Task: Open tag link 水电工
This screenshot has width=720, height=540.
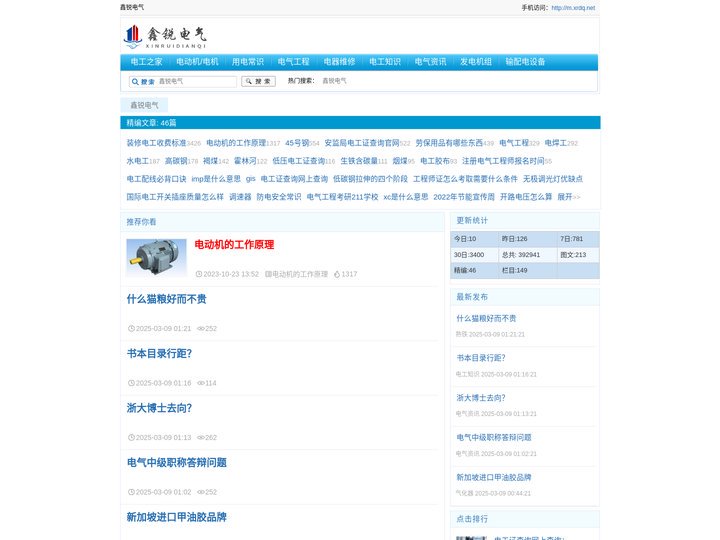Action: click(x=137, y=161)
